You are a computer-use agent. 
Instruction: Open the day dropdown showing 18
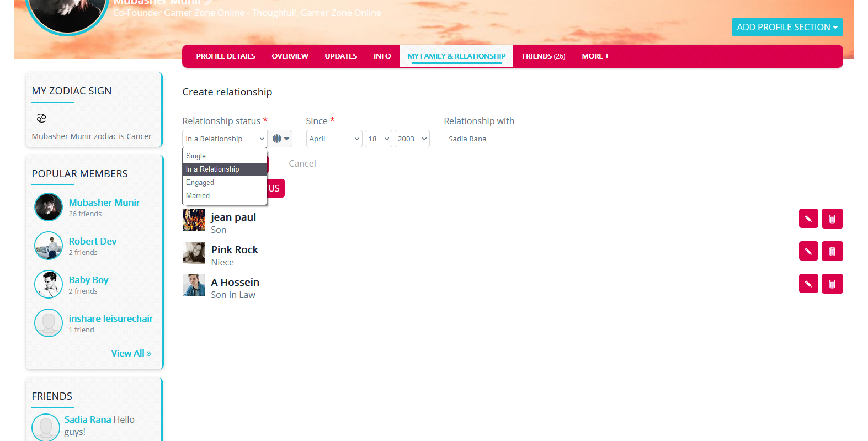point(379,139)
